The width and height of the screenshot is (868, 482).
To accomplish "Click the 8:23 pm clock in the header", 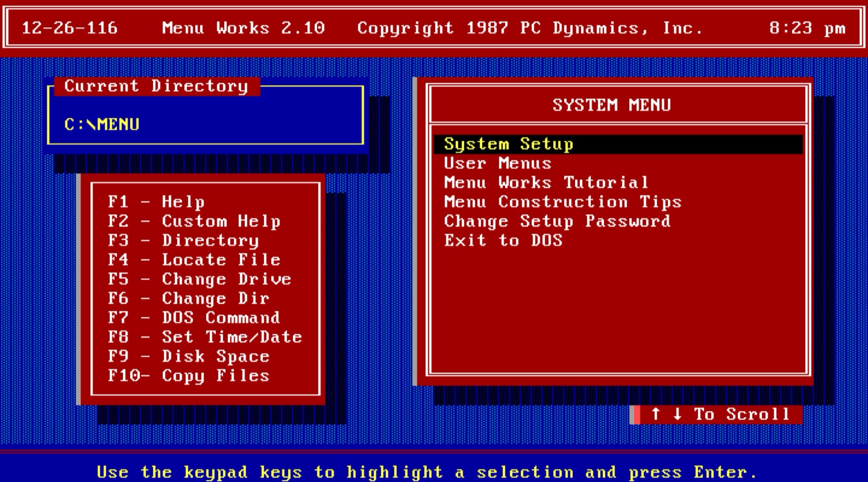I will 807,28.
